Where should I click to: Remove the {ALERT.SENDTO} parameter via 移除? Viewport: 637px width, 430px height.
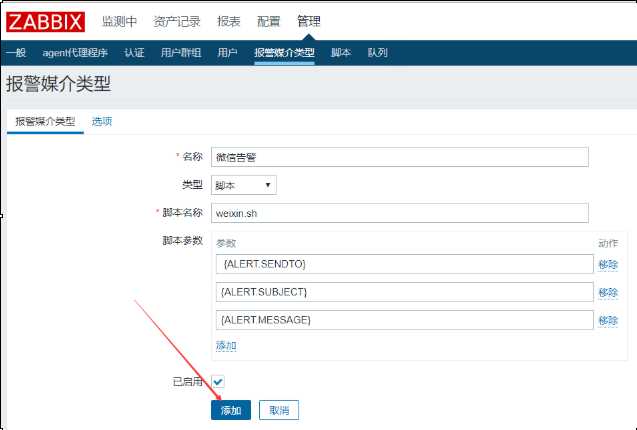pos(608,265)
